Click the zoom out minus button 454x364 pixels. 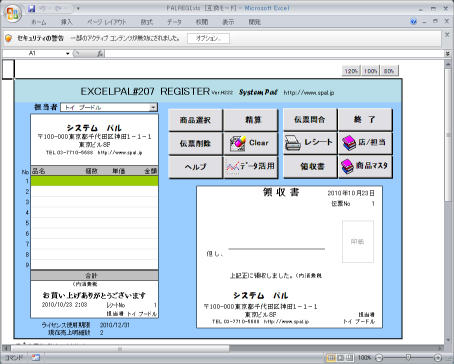click(379, 358)
